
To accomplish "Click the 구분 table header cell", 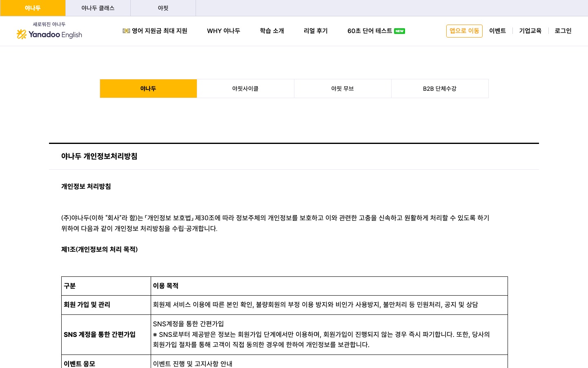I will pos(106,286).
